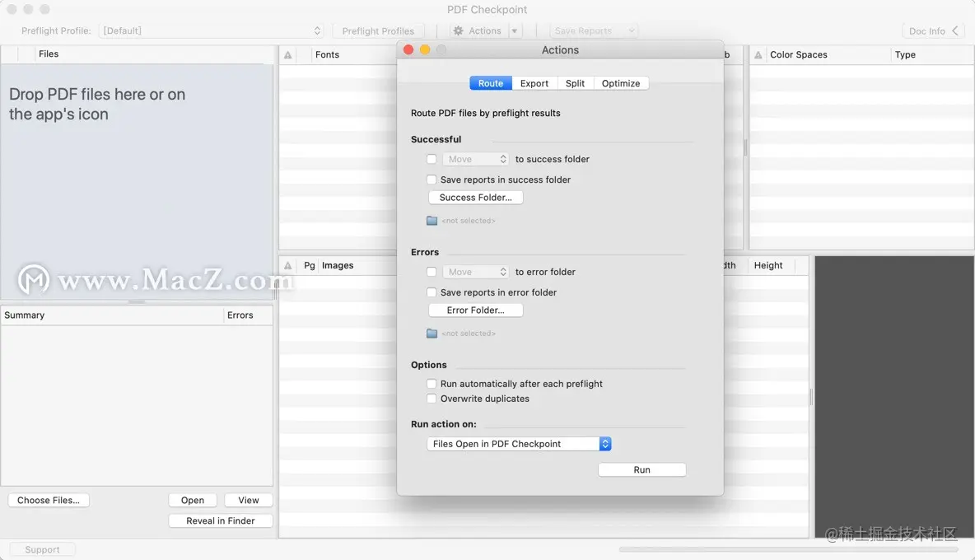Open the Preflight Profile dropdown

(x=211, y=30)
